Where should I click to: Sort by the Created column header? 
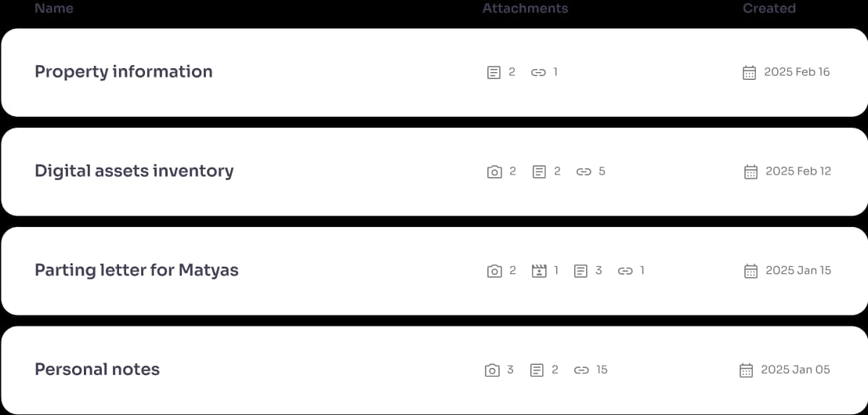(x=769, y=9)
